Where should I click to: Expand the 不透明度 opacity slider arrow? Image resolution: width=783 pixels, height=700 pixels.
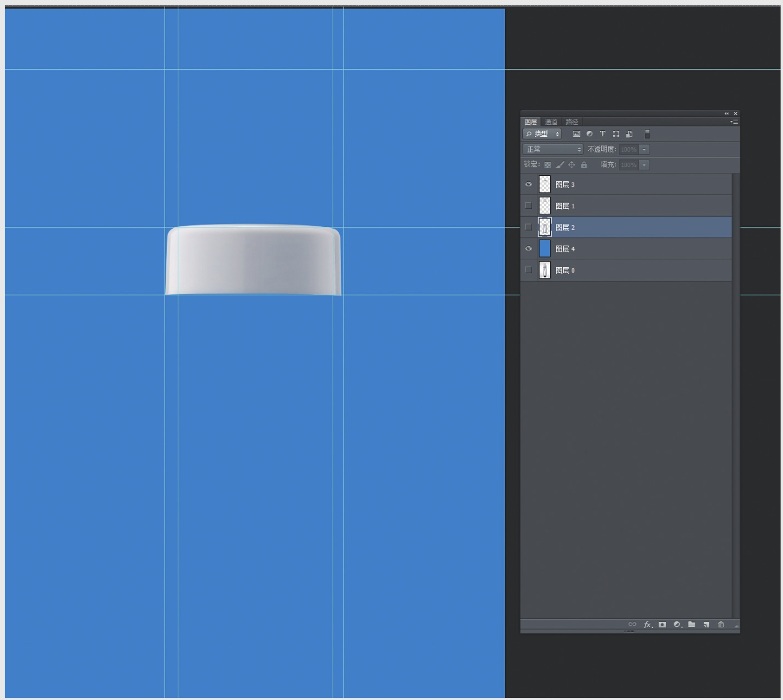(x=644, y=149)
